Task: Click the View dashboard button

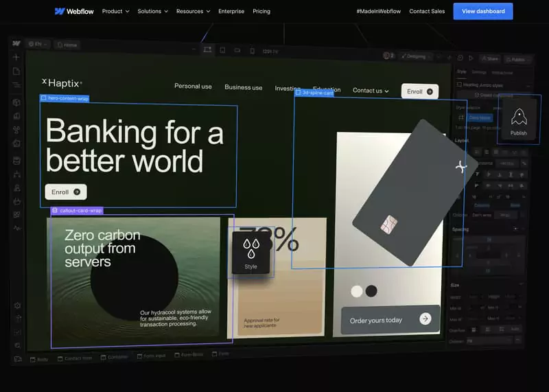Action: 483,11
